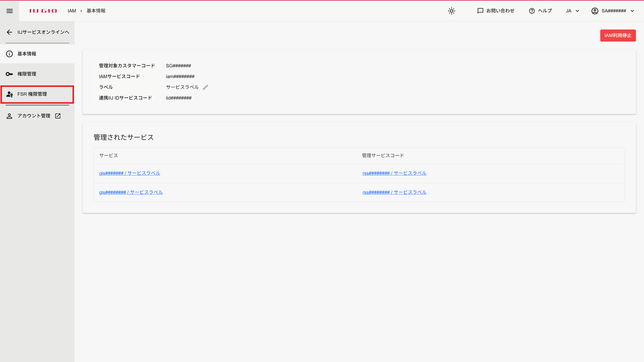This screenshot has width=644, height=362.
Task: Open ヘルプ question mark icon
Action: tap(532, 11)
